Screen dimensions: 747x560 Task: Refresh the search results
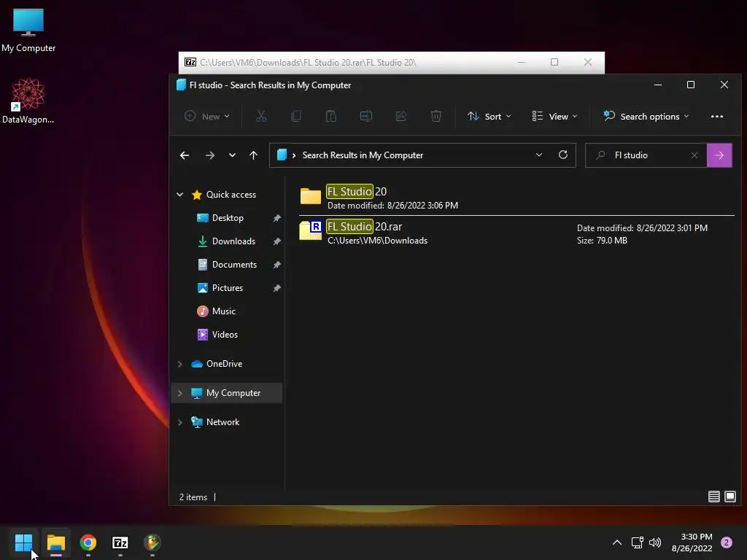[562, 155]
